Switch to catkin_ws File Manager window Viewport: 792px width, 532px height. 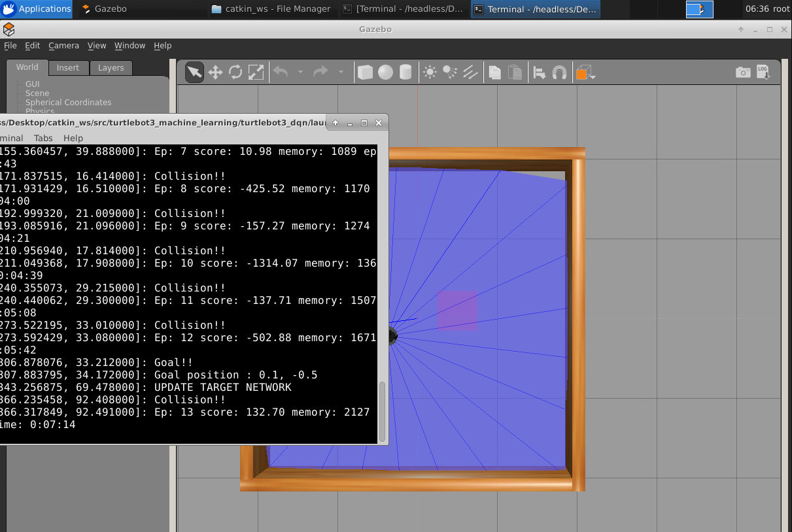pos(271,9)
